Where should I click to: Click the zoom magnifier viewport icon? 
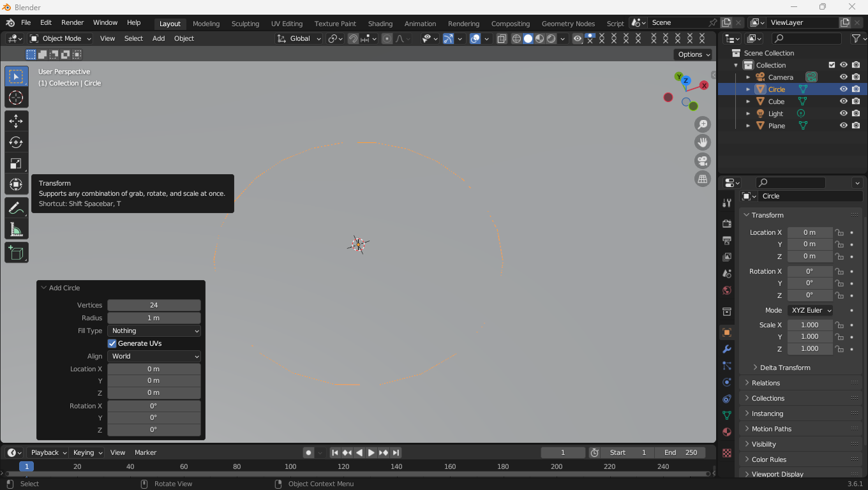click(x=703, y=124)
